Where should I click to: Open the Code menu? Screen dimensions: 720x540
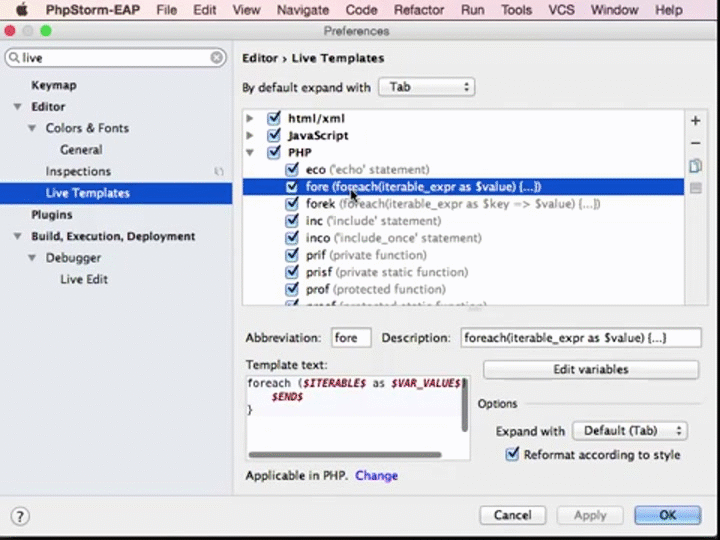pos(361,10)
